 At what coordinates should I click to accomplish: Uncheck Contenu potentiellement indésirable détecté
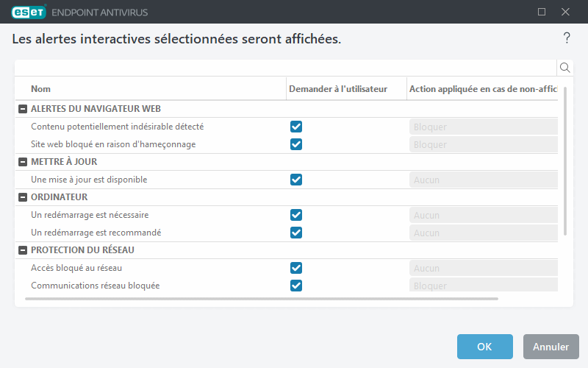point(296,127)
